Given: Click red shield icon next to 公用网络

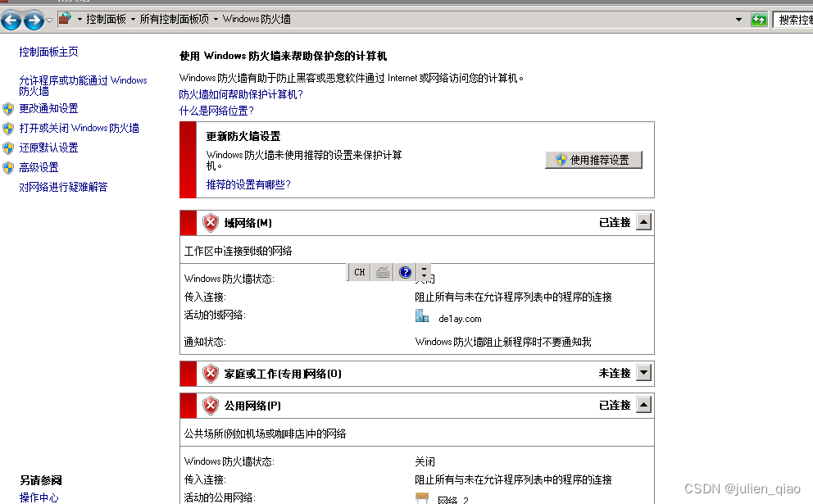Looking at the screenshot, I should (211, 406).
